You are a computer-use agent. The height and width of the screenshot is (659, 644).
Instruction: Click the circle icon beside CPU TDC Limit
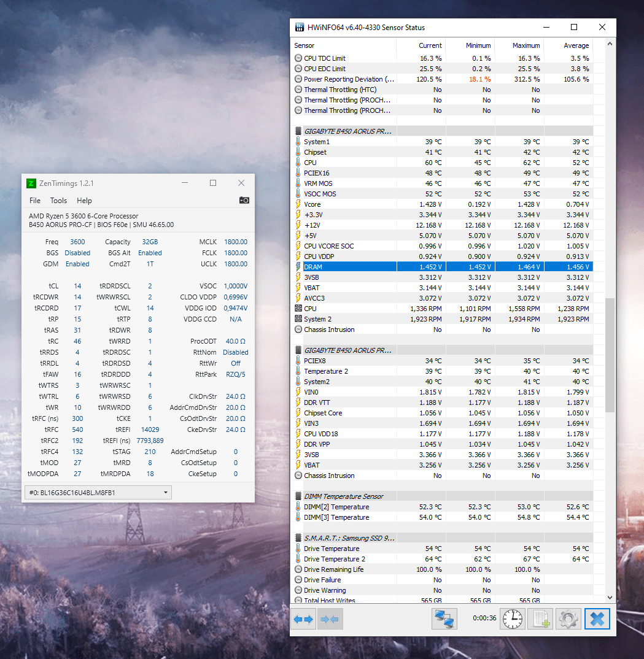point(298,58)
